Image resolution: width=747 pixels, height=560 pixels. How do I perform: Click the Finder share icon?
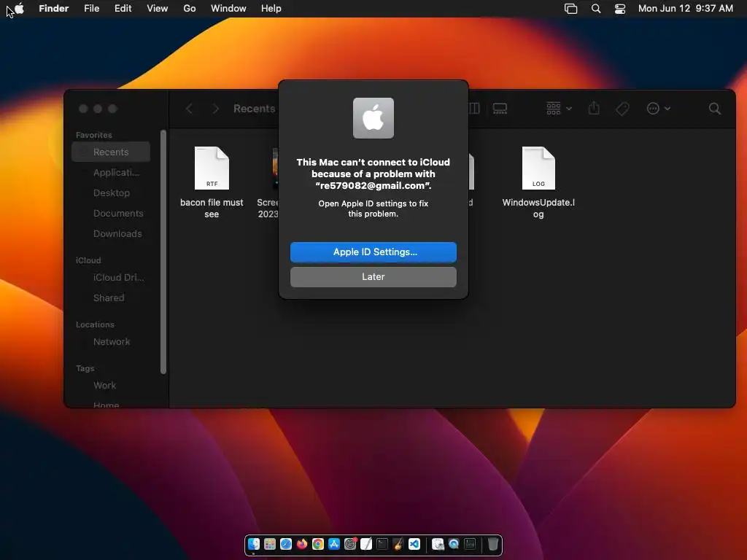594,108
